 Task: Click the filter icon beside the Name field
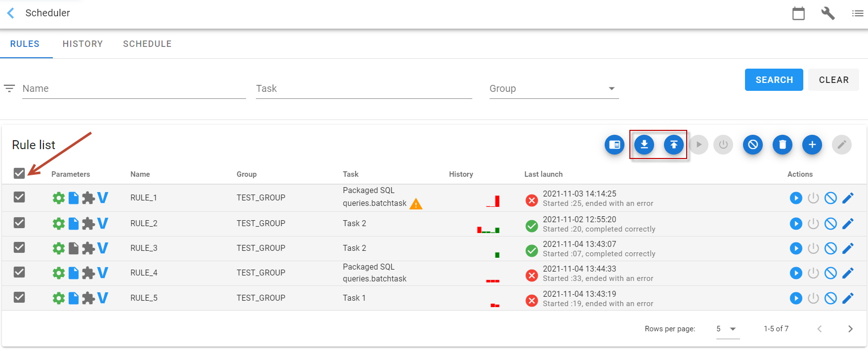tap(9, 89)
